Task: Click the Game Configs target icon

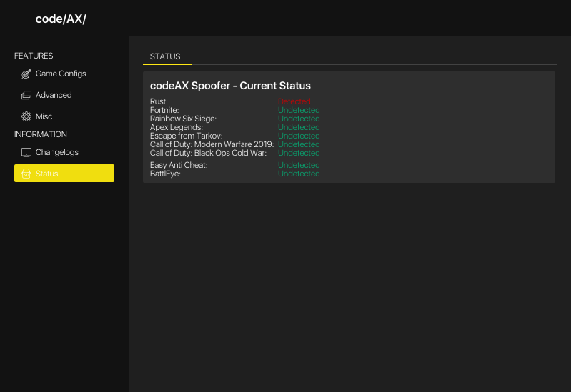Action: pyautogui.click(x=26, y=74)
